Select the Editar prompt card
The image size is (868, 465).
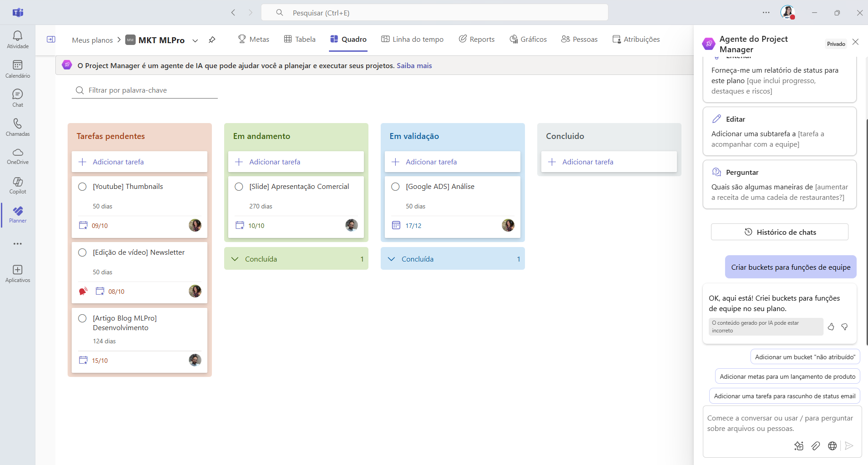(x=780, y=131)
